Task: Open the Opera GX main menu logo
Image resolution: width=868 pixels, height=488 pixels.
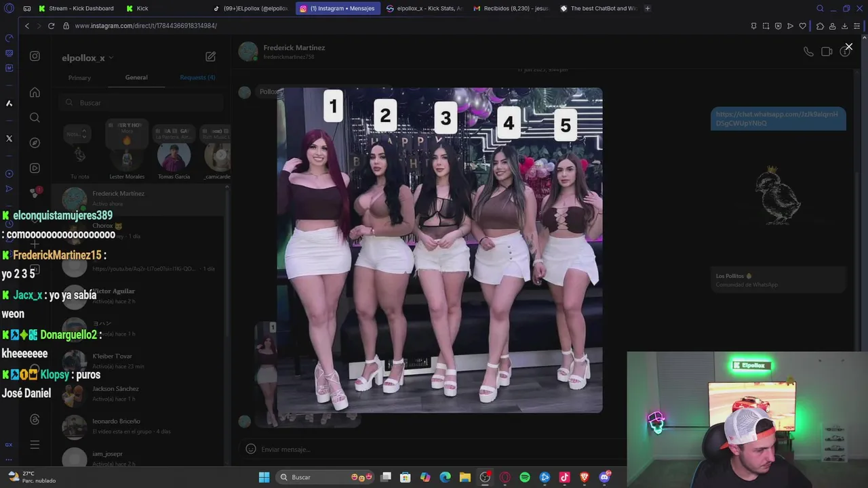Action: 8,8
